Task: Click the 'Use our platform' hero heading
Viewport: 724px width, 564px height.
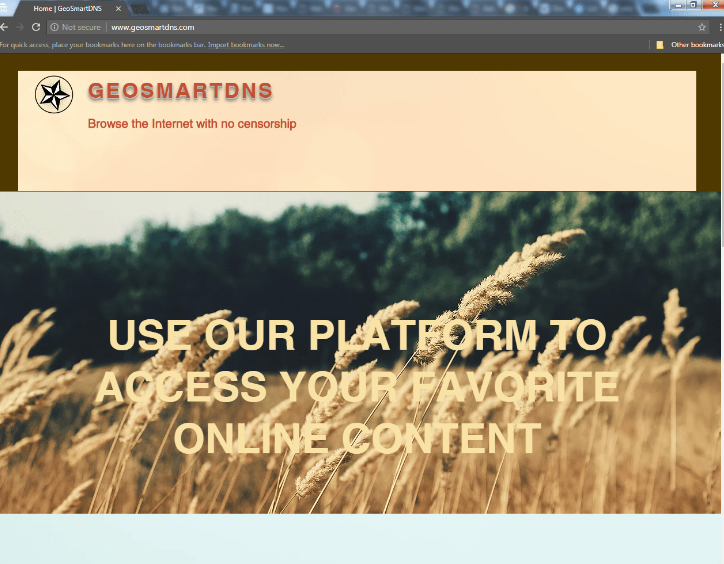Action: pyautogui.click(x=357, y=387)
